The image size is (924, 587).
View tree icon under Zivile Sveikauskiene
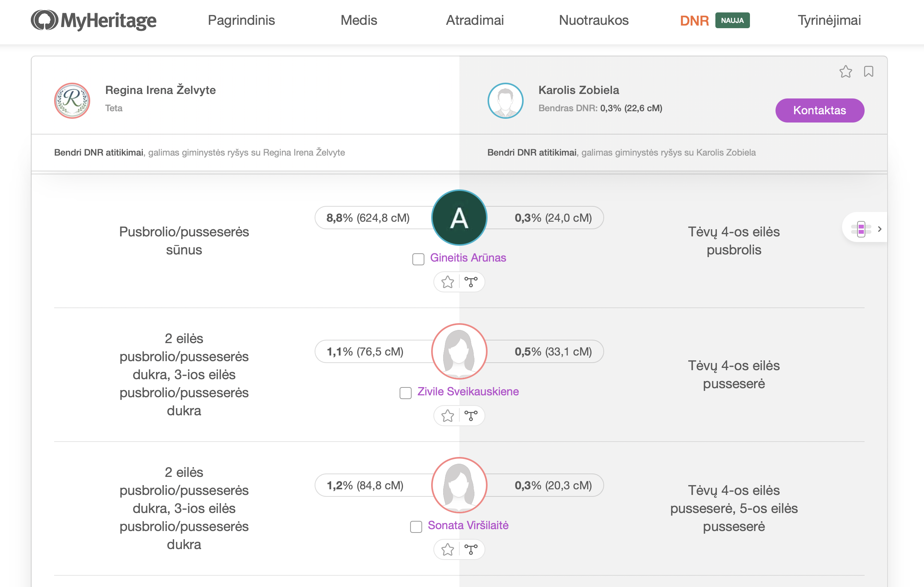(471, 416)
